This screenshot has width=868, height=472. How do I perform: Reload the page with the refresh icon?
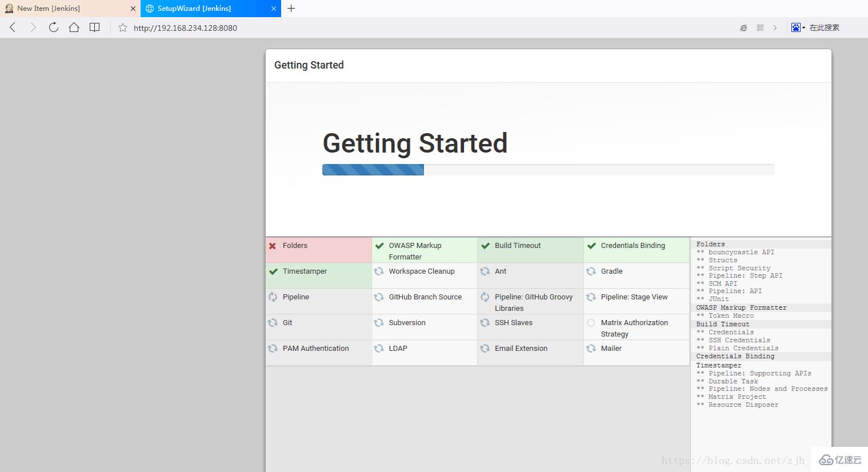pos(54,27)
